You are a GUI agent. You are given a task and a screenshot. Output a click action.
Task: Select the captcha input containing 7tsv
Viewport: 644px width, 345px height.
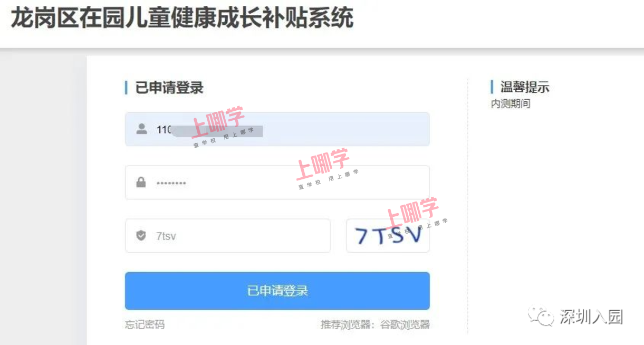[x=227, y=236]
